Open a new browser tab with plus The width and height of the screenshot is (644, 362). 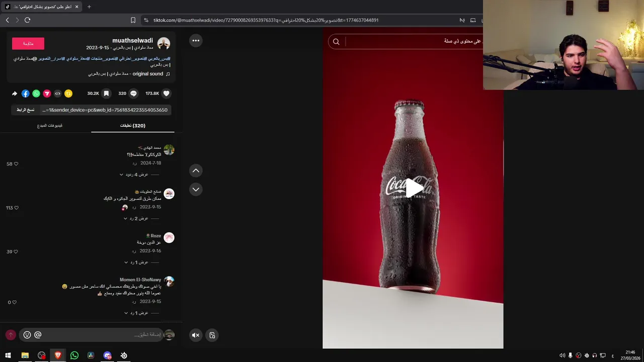pos(89,7)
